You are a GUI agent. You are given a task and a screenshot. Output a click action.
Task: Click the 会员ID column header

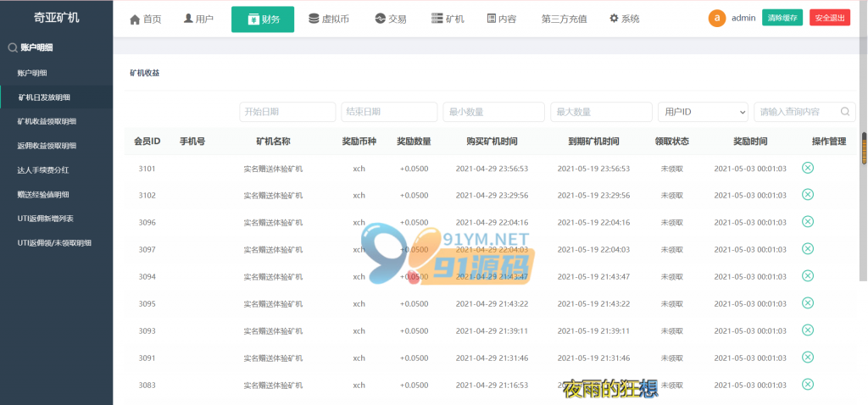tap(147, 141)
